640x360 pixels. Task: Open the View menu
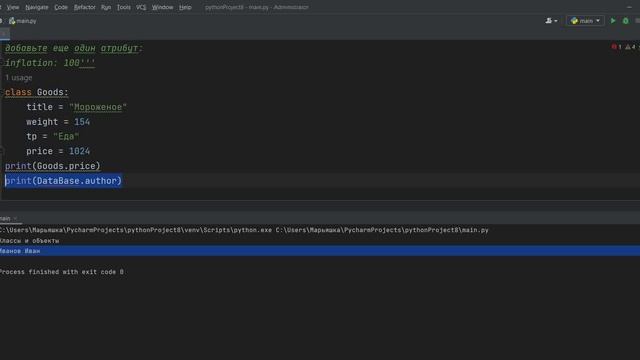pyautogui.click(x=13, y=7)
